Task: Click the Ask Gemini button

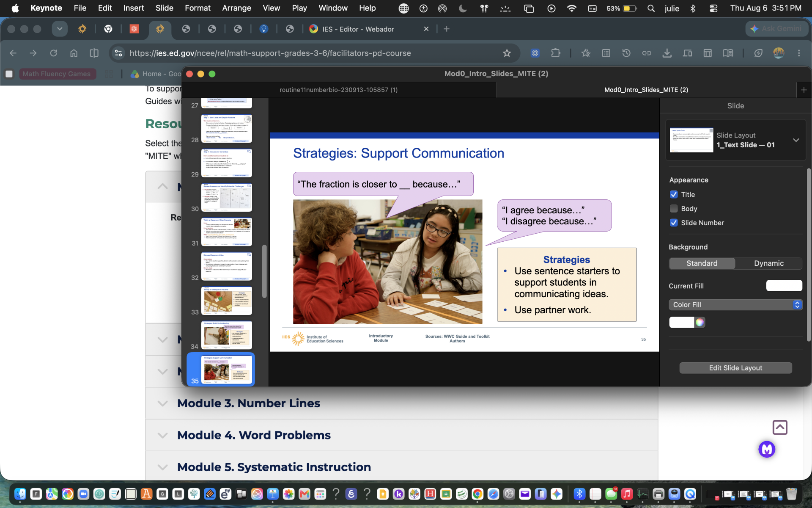Action: [777, 29]
